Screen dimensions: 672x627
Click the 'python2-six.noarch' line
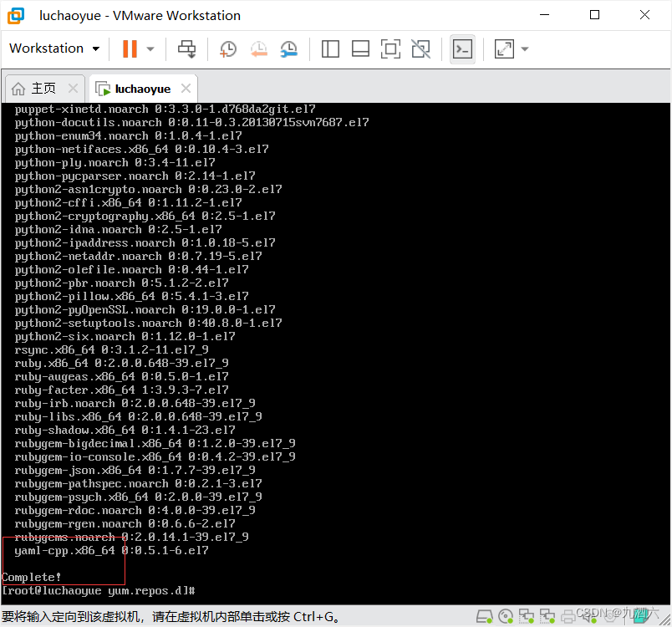tap(125, 336)
